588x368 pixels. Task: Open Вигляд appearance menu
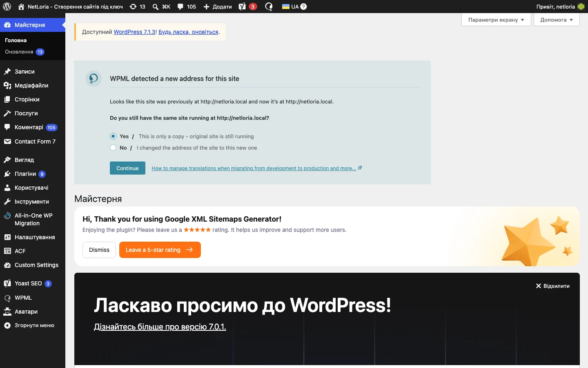pyautogui.click(x=33, y=160)
